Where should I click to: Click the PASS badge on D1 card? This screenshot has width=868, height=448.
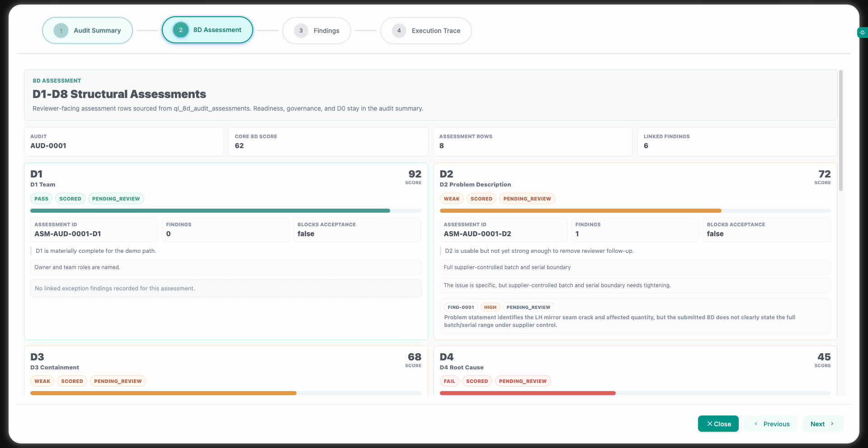click(41, 199)
